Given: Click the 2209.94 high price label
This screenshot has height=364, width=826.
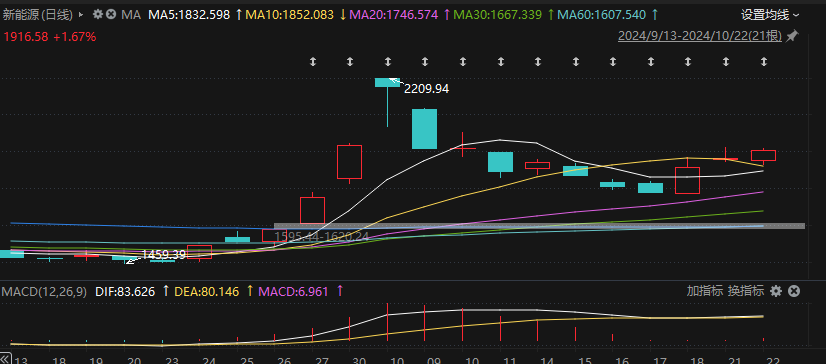Looking at the screenshot, I should point(426,89).
